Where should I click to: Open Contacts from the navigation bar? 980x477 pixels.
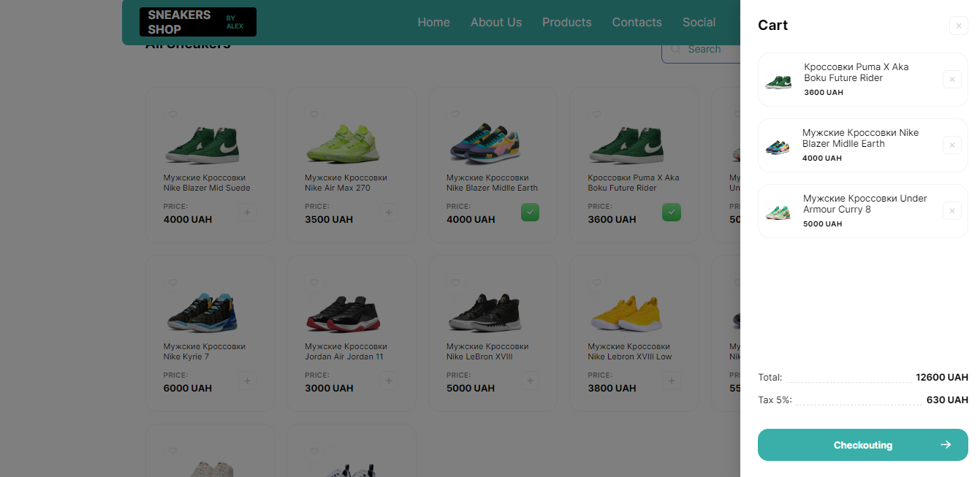tap(637, 23)
